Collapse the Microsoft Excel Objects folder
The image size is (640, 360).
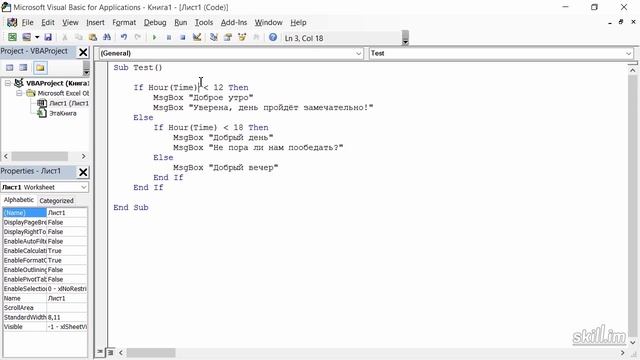click(x=19, y=93)
